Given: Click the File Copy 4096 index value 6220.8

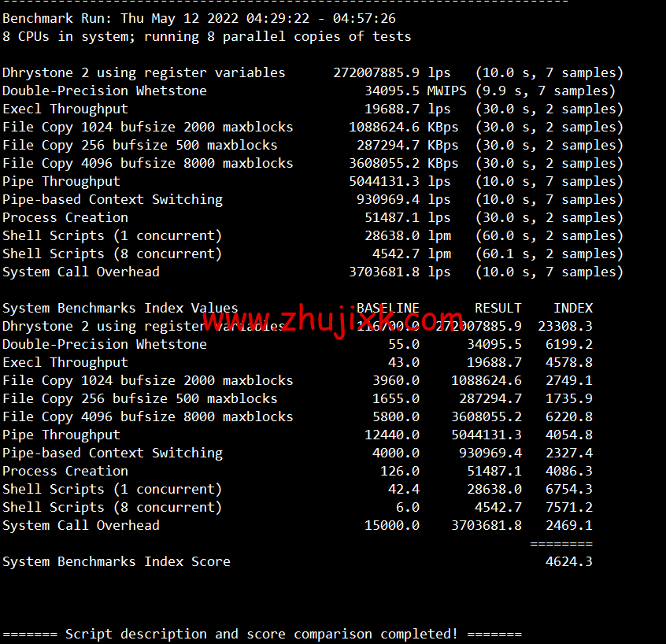Looking at the screenshot, I should 568,416.
